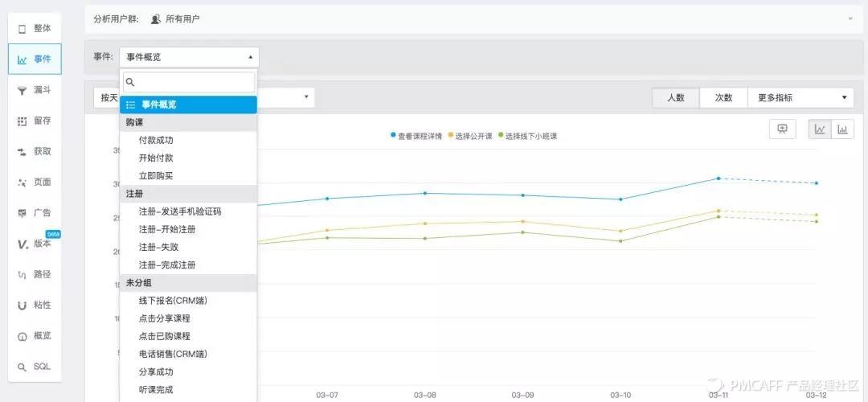
Task: Expand the 更多指标 dropdown
Action: pyautogui.click(x=800, y=97)
